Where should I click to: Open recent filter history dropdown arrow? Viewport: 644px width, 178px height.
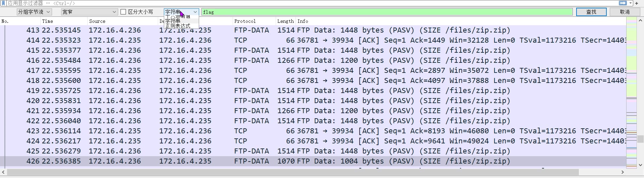pos(631,3)
